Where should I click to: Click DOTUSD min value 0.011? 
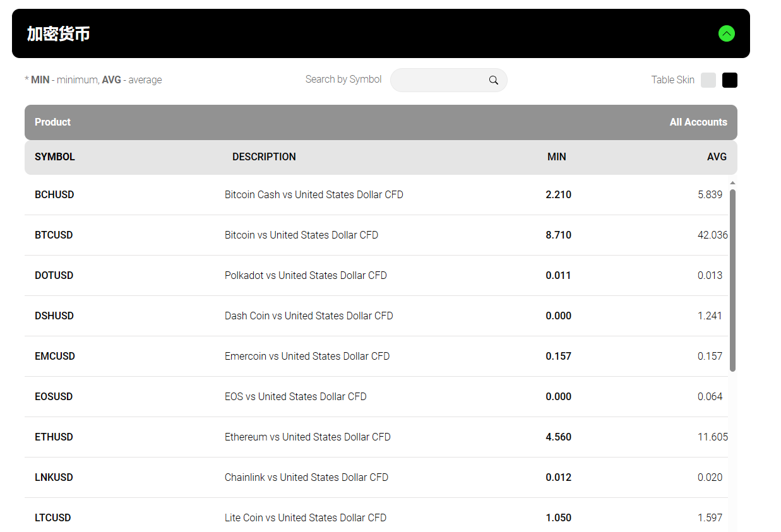coord(559,276)
